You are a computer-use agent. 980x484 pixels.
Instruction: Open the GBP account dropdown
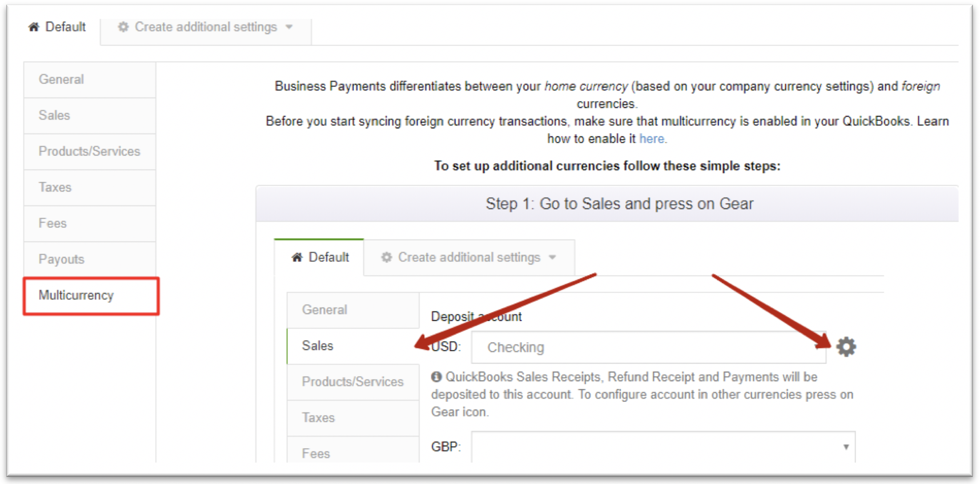663,447
